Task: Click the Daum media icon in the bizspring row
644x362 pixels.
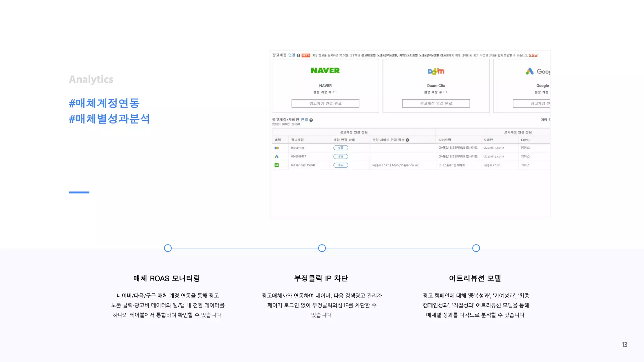Action: (277, 148)
